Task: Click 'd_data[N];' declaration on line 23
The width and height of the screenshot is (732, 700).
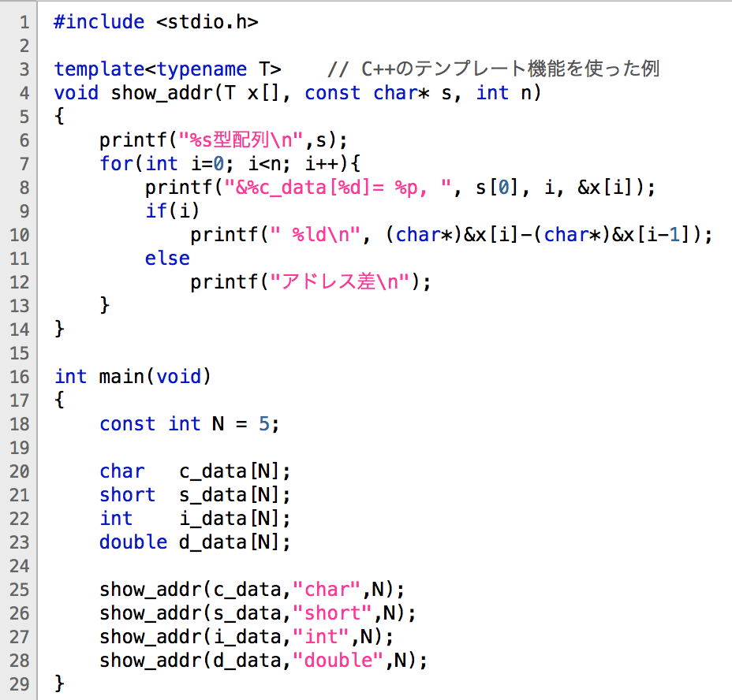Action: pos(235,542)
